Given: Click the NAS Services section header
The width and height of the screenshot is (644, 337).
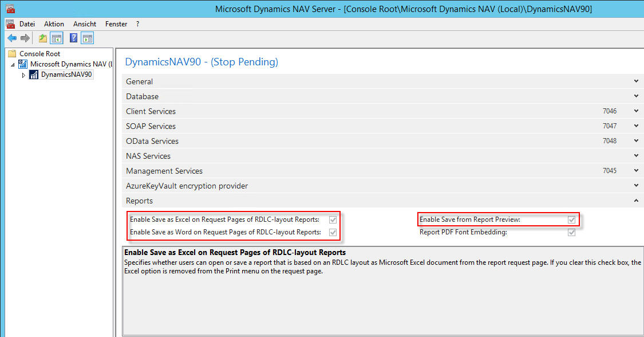Looking at the screenshot, I should [x=382, y=156].
